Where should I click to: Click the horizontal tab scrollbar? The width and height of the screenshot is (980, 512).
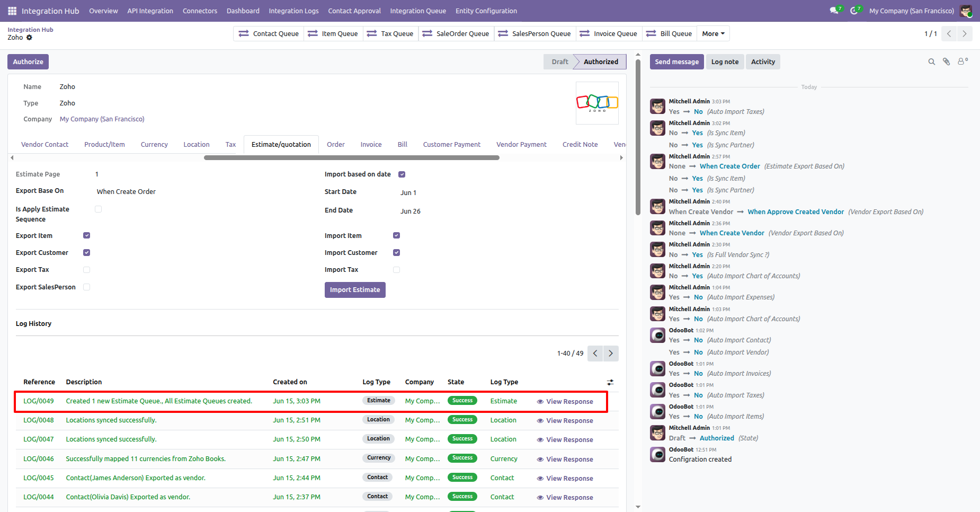(352, 157)
